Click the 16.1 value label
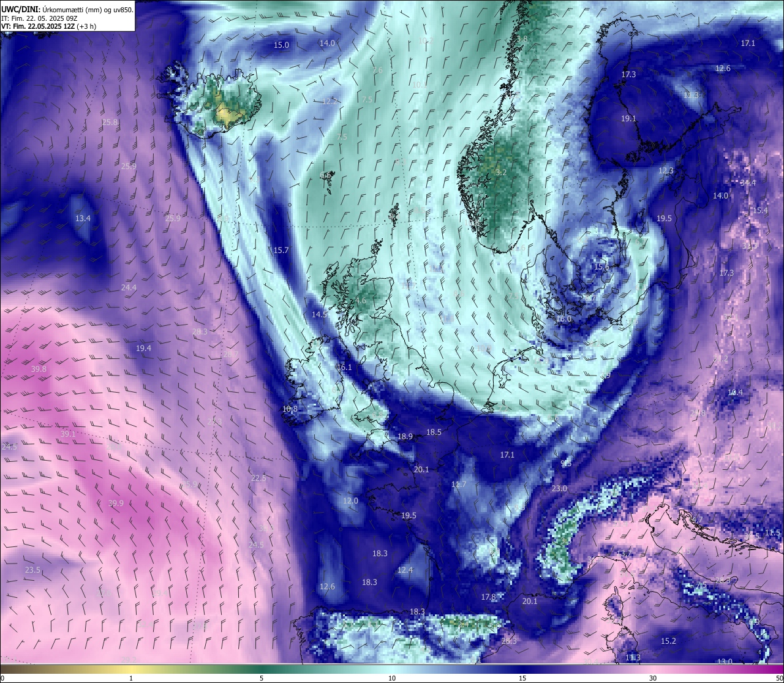Image resolution: width=784 pixels, height=683 pixels. tap(344, 368)
